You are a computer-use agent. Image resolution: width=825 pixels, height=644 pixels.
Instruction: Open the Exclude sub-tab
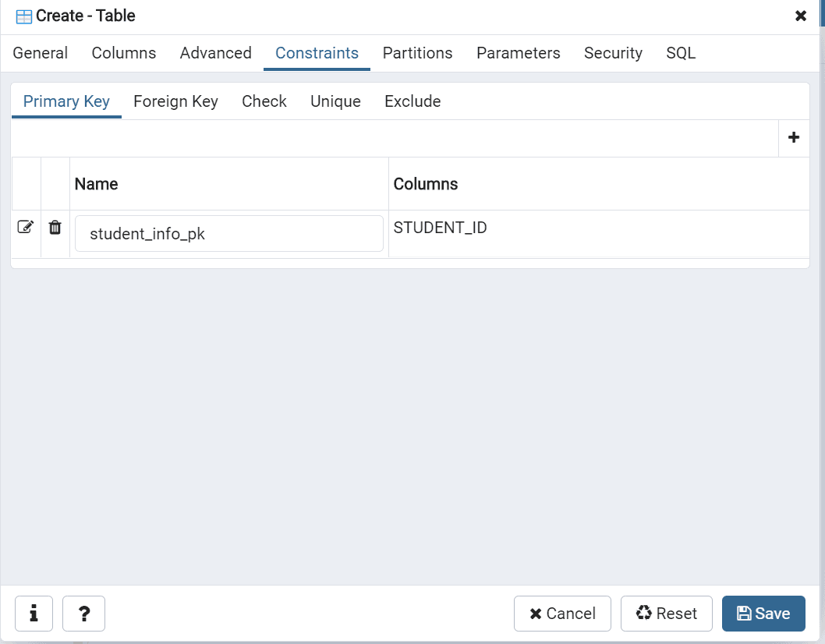click(x=412, y=101)
